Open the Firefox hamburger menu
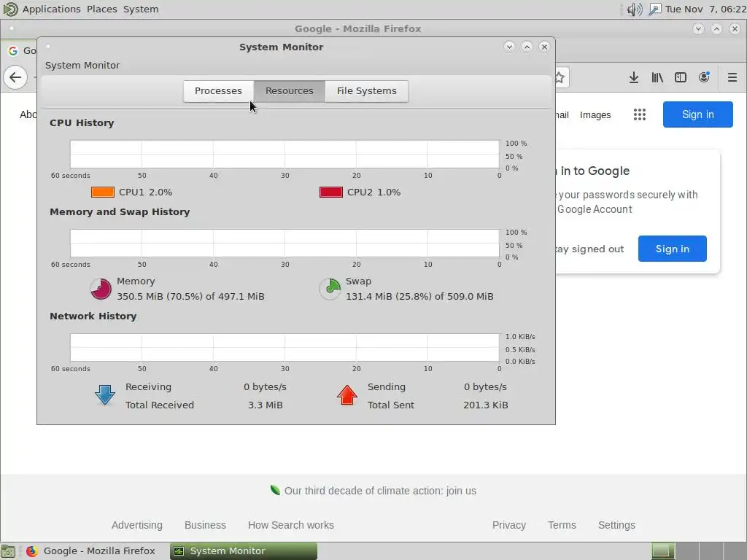Viewport: 747px width, 560px height. pos(732,77)
